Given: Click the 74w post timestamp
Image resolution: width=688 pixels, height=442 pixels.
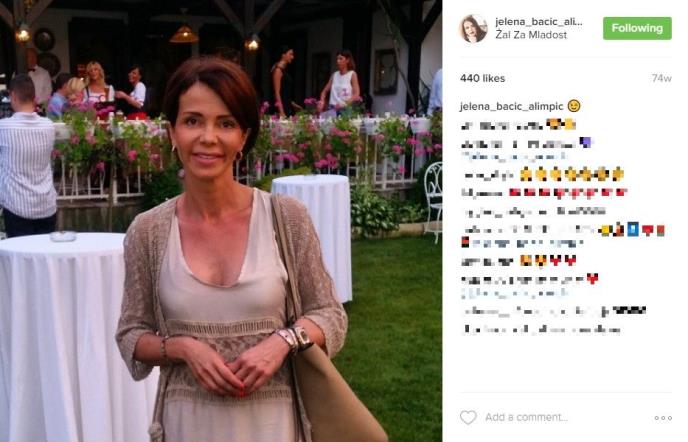Looking at the screenshot, I should pyautogui.click(x=662, y=78).
